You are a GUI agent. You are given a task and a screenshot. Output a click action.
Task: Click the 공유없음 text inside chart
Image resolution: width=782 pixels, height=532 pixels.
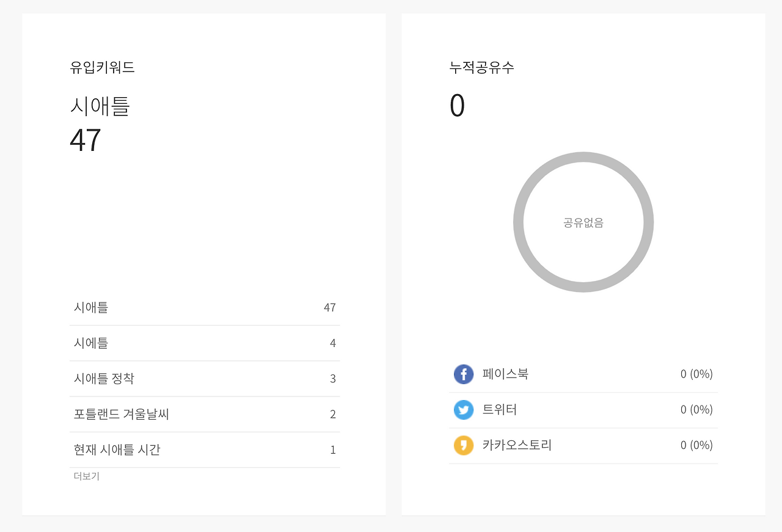click(583, 223)
